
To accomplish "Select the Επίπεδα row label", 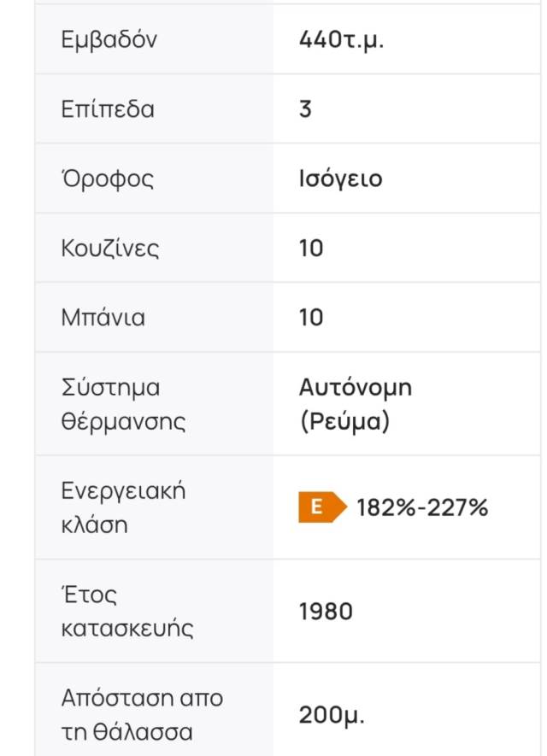I will point(108,109).
